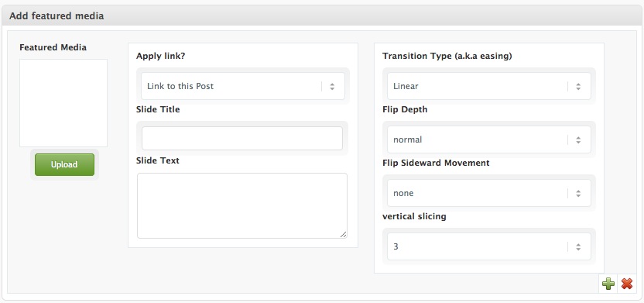Click the arrows icon on the none select
The image size is (644, 303).
578,193
